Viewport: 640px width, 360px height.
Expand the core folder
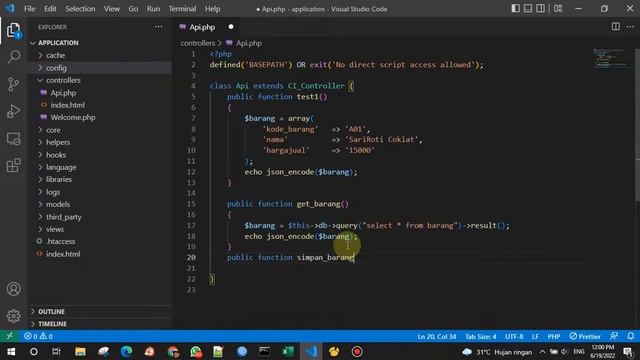100,130
